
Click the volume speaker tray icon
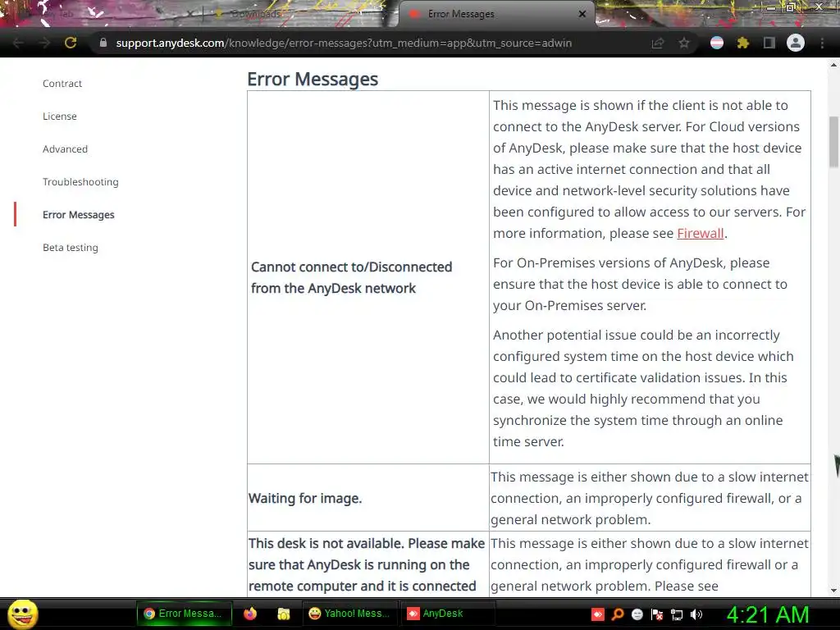pyautogui.click(x=696, y=614)
